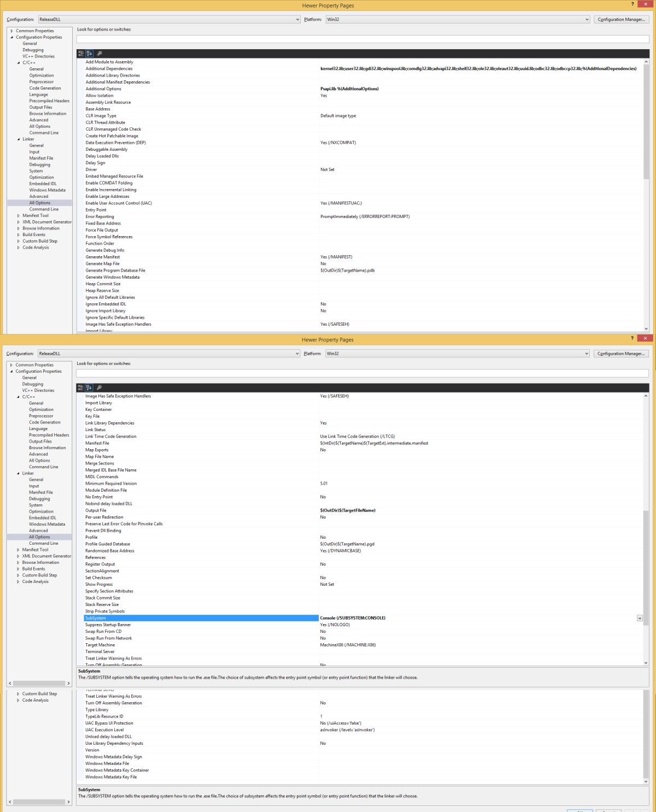Click Error Reporting PromptImmediately value

pyautogui.click(x=365, y=217)
